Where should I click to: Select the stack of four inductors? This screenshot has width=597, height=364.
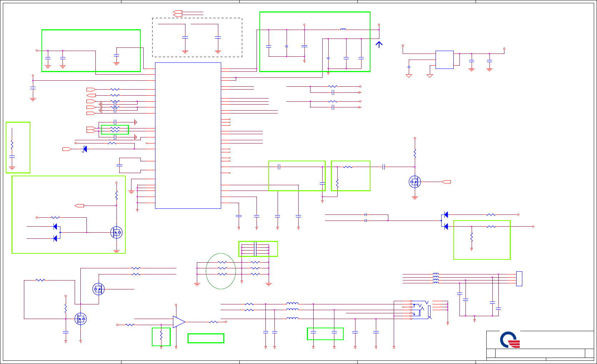tap(436, 278)
